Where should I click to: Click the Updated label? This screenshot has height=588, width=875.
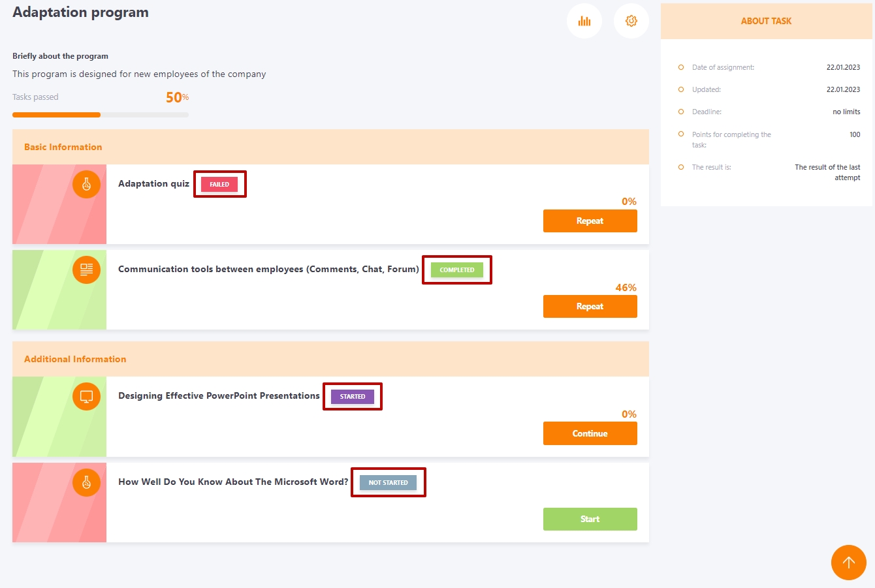[707, 89]
